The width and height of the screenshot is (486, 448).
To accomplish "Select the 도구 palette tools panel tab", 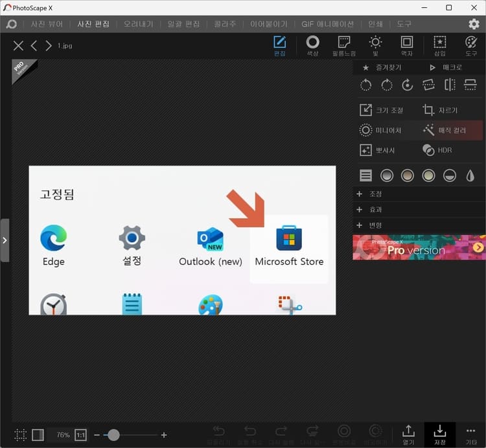I will tap(471, 46).
